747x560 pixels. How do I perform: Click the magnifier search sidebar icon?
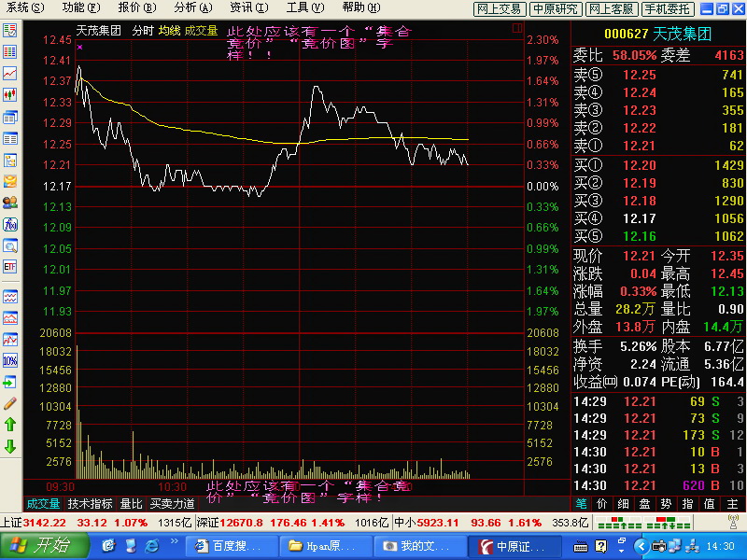click(10, 245)
